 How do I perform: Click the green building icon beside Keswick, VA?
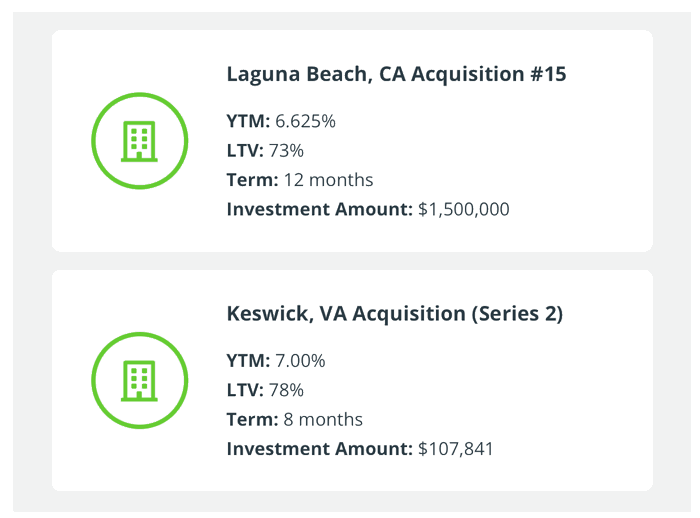tap(139, 380)
